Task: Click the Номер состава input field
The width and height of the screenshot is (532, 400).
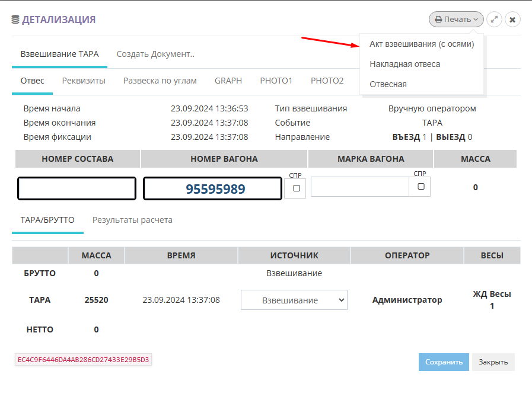Action: (77, 188)
